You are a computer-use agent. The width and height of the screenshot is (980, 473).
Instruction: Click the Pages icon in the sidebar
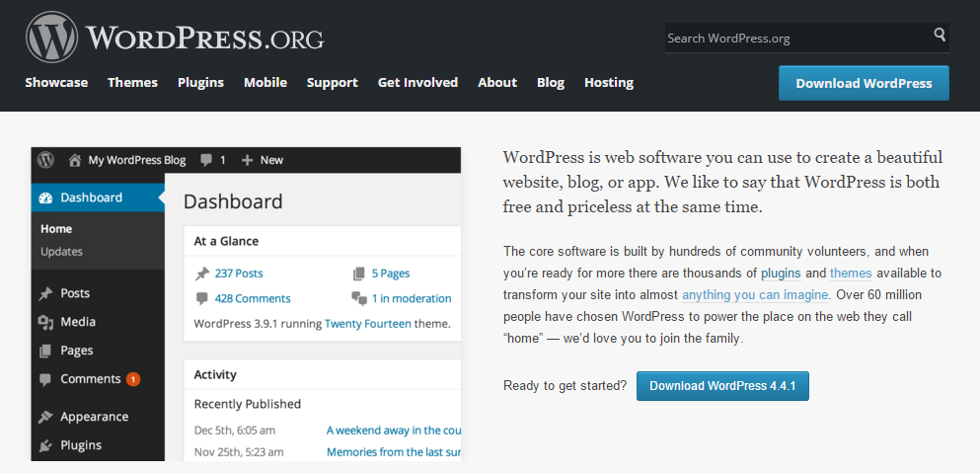45,351
